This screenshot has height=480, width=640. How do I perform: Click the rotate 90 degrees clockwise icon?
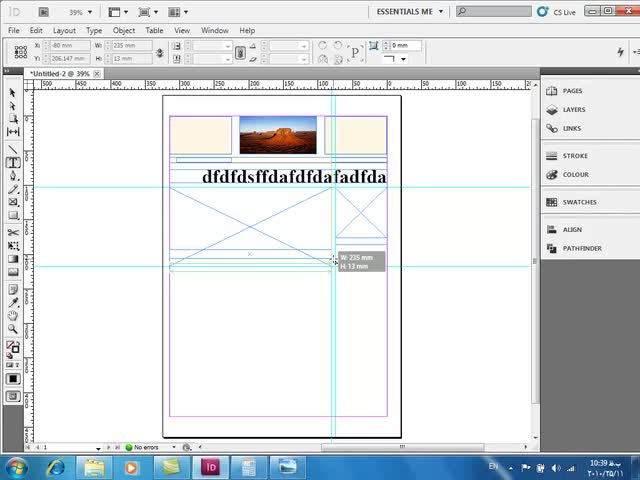click(322, 45)
